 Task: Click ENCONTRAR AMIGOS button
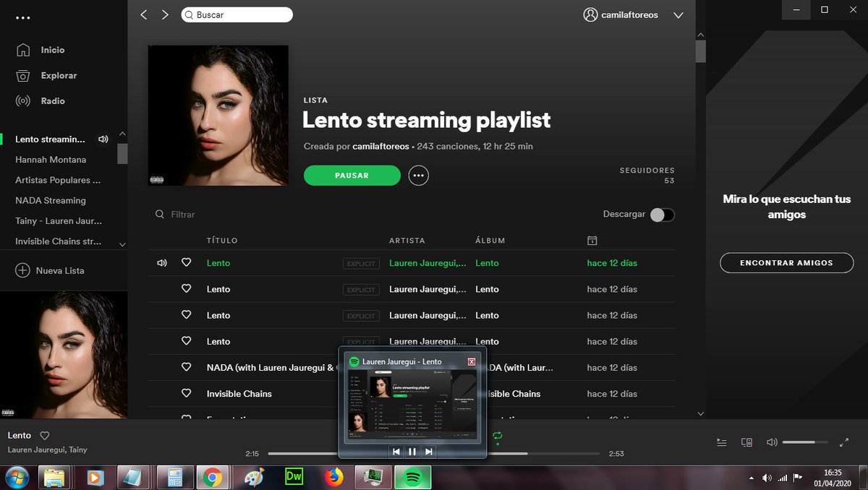click(x=786, y=263)
